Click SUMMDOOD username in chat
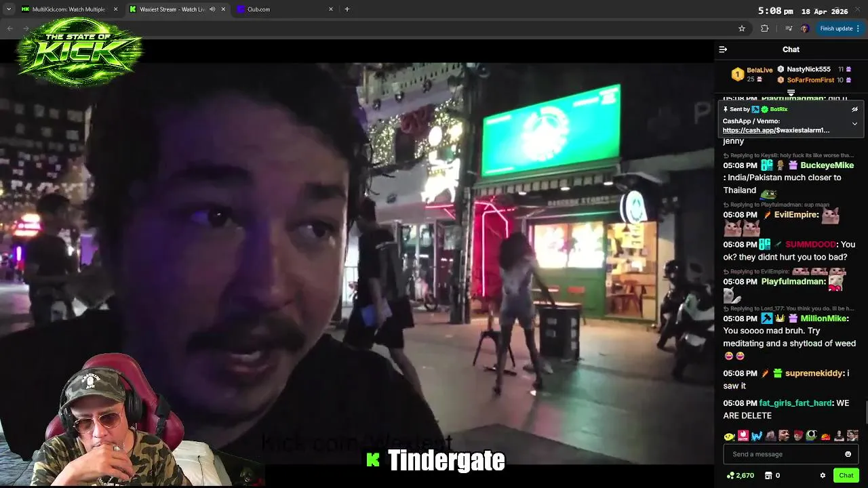868x488 pixels. pos(810,245)
